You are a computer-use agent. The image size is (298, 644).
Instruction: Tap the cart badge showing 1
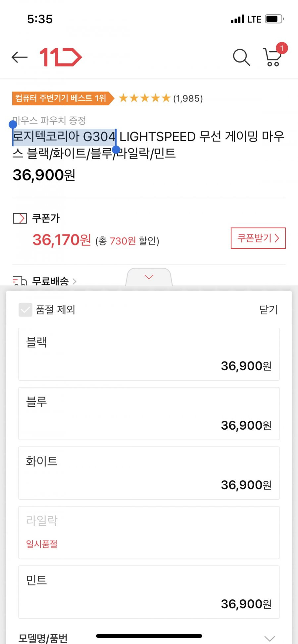point(282,48)
